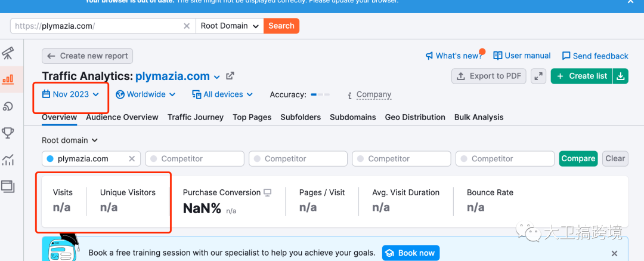Click the Company info icon
This screenshot has height=261, width=644.
[350, 95]
